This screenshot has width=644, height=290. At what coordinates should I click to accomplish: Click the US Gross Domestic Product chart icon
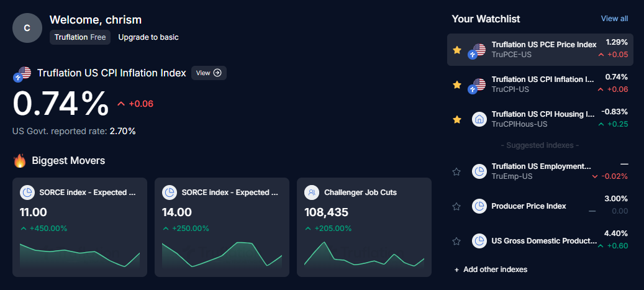pyautogui.click(x=479, y=241)
